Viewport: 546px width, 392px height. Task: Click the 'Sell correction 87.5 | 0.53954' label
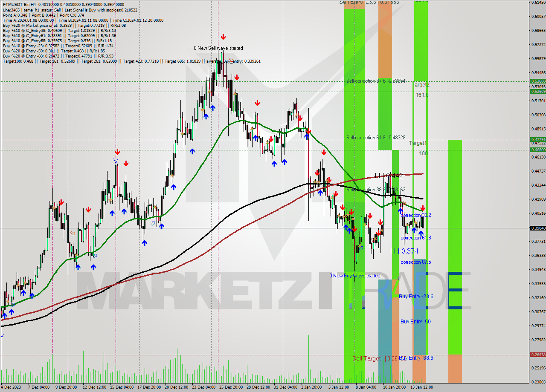pos(376,81)
